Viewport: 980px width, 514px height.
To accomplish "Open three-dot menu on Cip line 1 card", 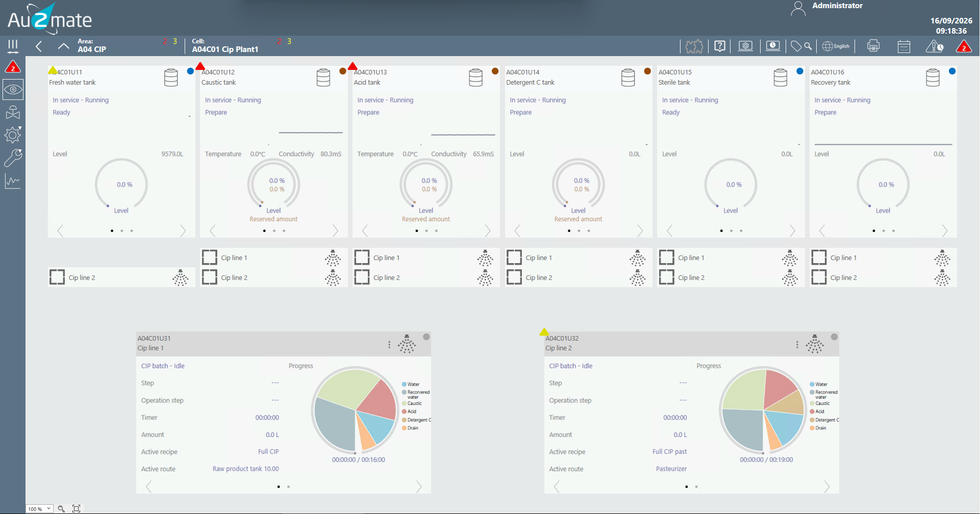I will 389,345.
